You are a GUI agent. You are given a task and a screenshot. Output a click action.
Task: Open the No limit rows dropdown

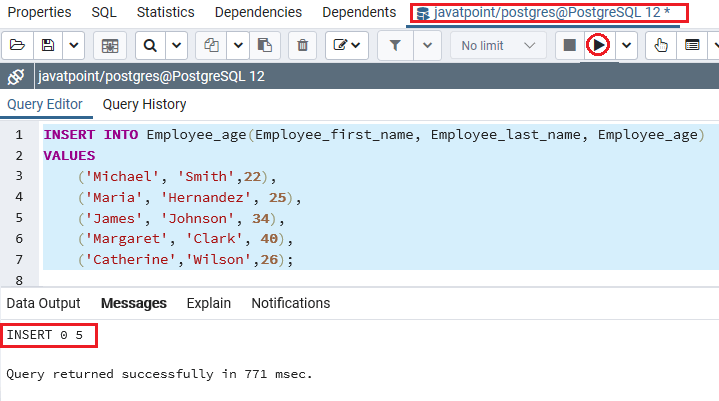click(498, 45)
